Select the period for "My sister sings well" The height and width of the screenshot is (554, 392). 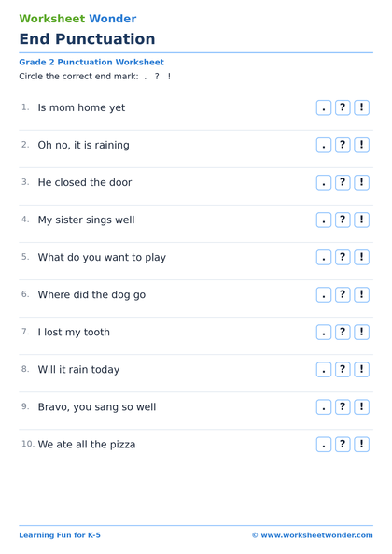click(324, 220)
